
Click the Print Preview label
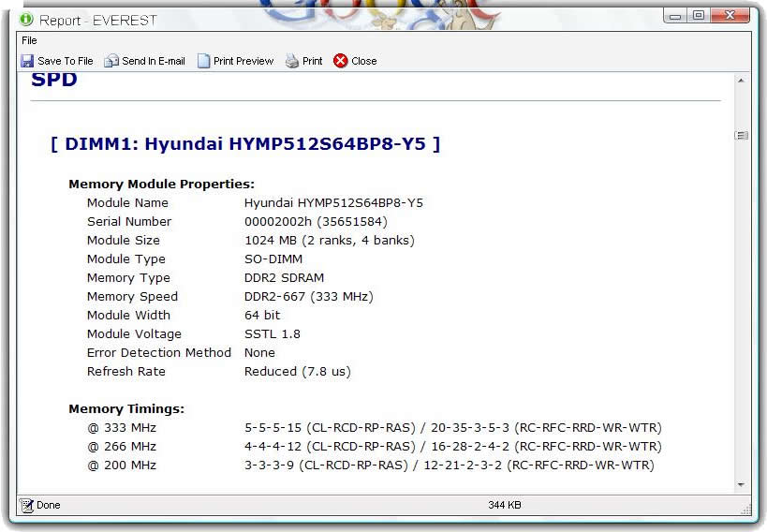coord(243,61)
